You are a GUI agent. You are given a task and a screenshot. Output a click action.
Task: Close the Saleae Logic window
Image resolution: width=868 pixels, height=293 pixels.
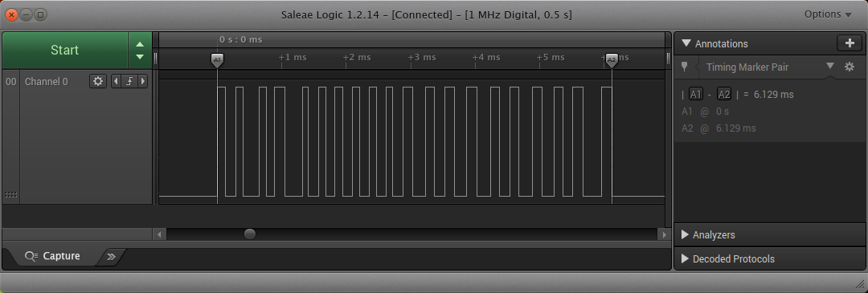(11, 15)
